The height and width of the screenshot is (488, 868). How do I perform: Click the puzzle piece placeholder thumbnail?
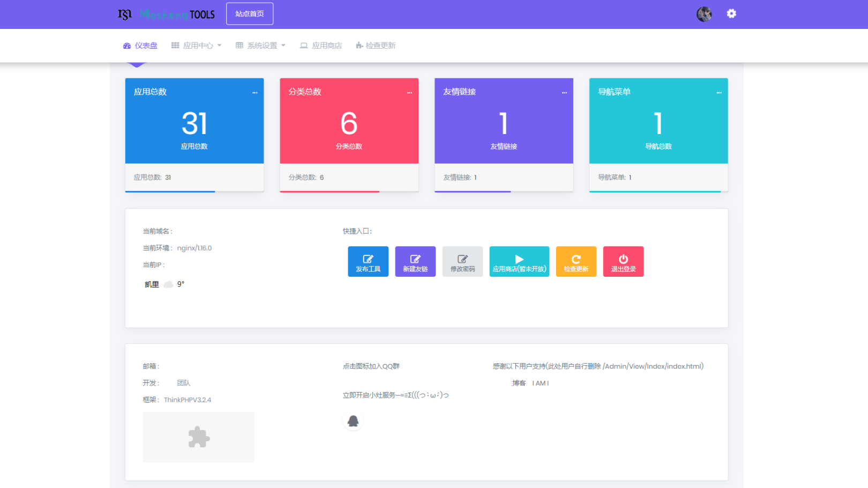point(199,437)
